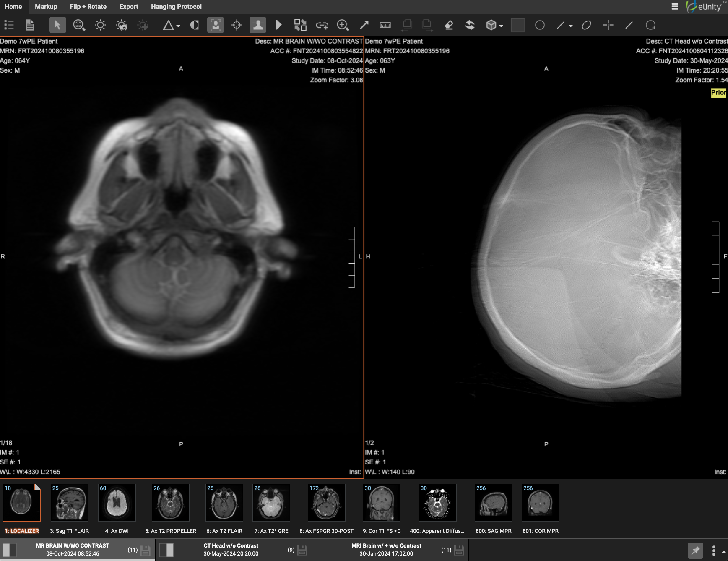Screen dimensions: 728x561
Task: Click the refresh swap arrows icon
Action: (x=470, y=25)
